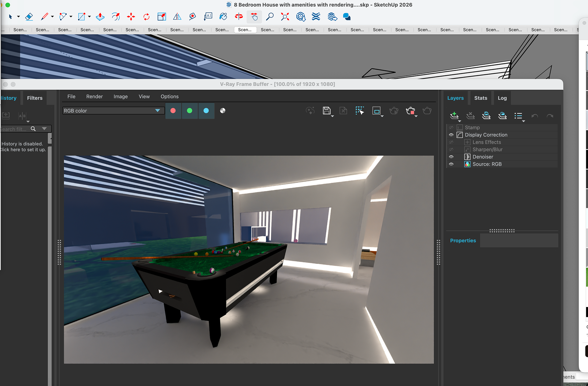The height and width of the screenshot is (386, 588).
Task: Toggle visibility of the Denoiser layer
Action: click(451, 157)
